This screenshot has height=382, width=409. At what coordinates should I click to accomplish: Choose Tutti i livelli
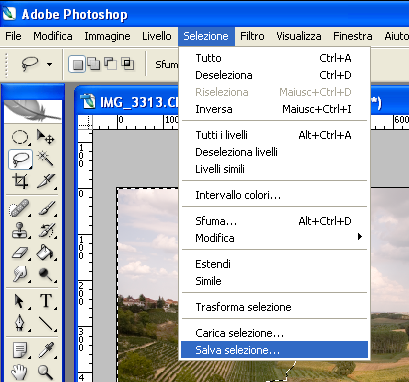click(x=274, y=135)
